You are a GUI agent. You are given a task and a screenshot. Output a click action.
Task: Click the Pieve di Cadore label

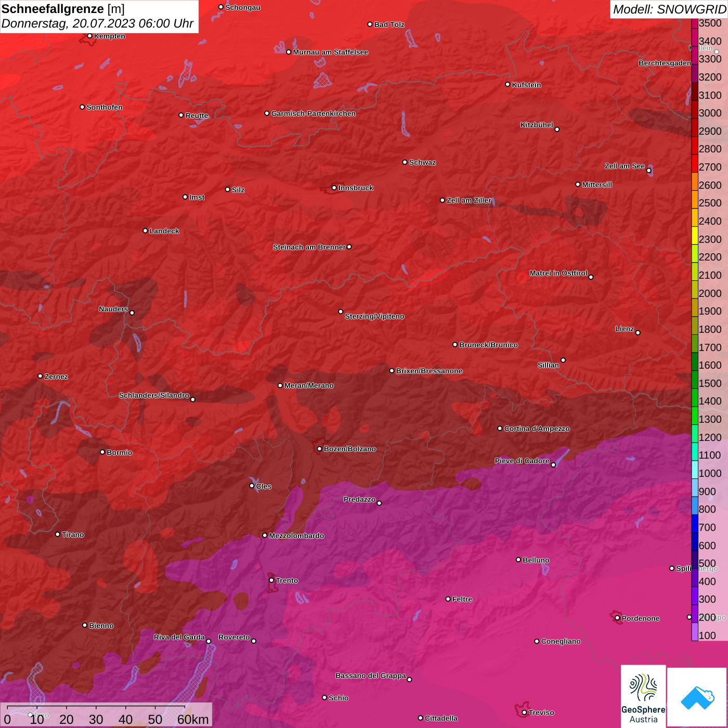[x=522, y=461]
